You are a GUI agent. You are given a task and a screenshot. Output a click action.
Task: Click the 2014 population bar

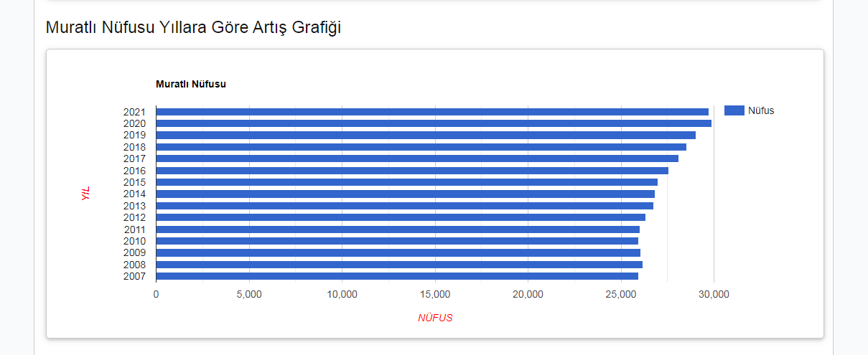pos(405,194)
